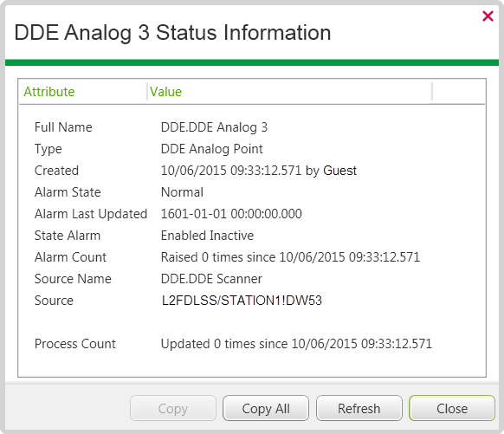Click the Enabled Inactive value

[x=207, y=236]
